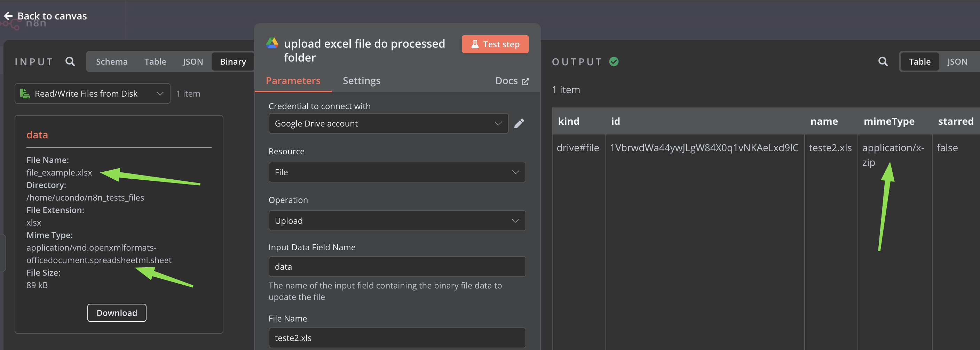Click the spreadsheetml.sheet mime type value
The width and height of the screenshot is (980, 350).
click(x=99, y=254)
